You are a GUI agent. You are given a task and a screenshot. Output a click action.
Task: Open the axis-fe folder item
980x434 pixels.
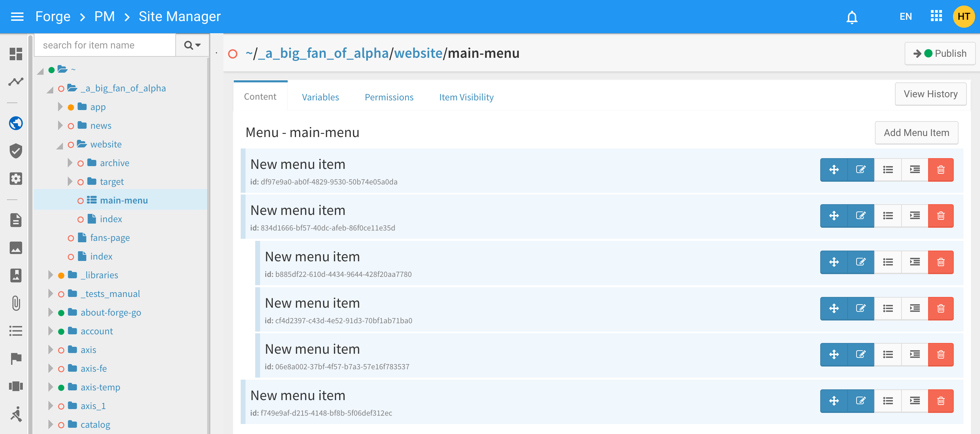coord(94,368)
